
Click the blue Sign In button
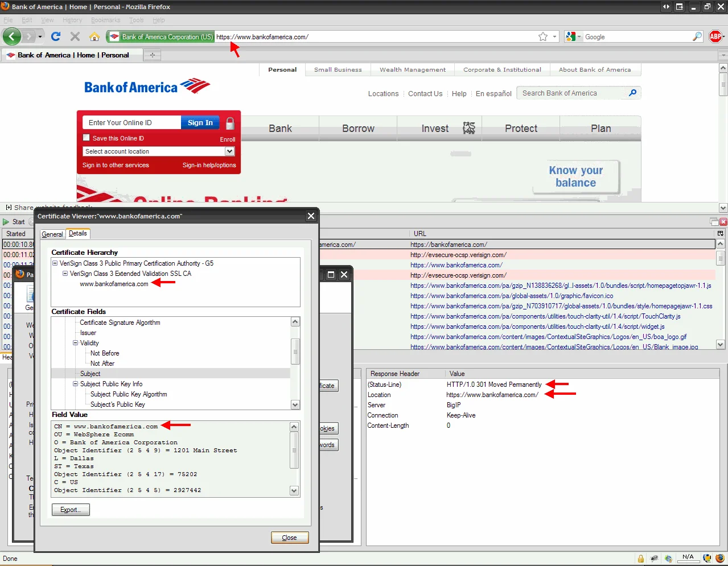coord(200,122)
